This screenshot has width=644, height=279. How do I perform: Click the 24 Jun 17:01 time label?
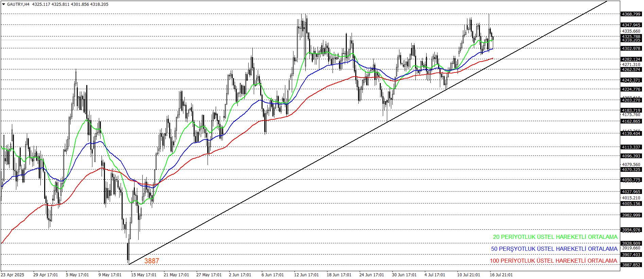pos(372,275)
